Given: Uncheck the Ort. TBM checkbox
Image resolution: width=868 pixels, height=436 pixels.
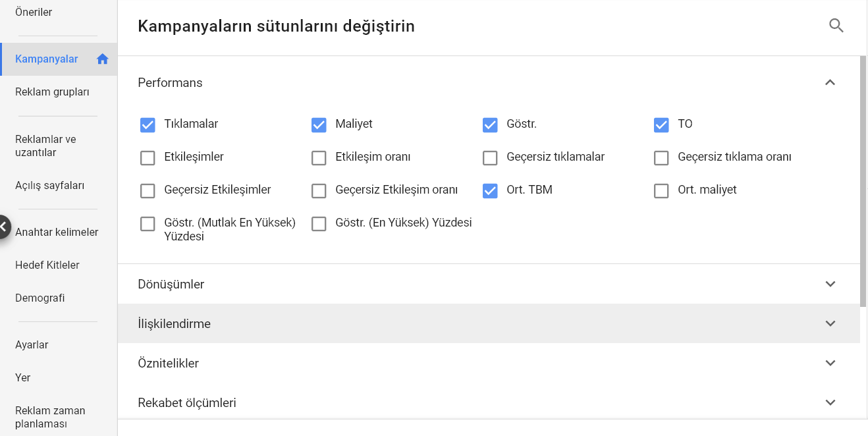Looking at the screenshot, I should (x=490, y=190).
